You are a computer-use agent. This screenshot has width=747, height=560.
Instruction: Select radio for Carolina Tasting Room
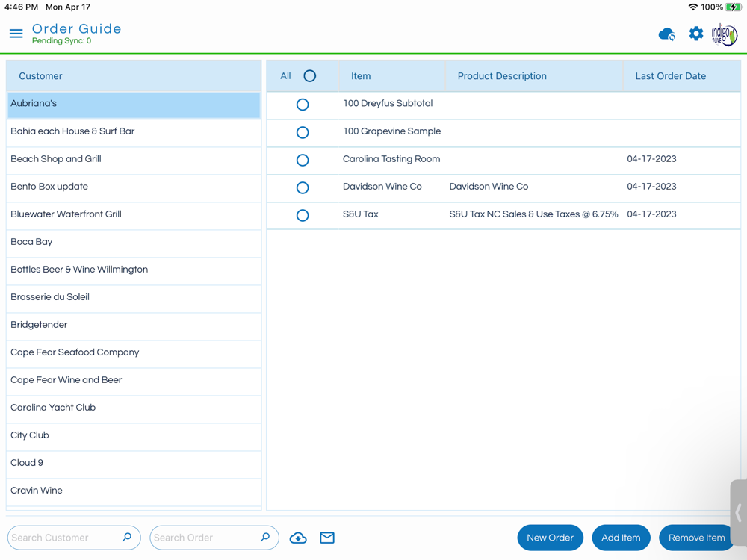[x=303, y=160]
